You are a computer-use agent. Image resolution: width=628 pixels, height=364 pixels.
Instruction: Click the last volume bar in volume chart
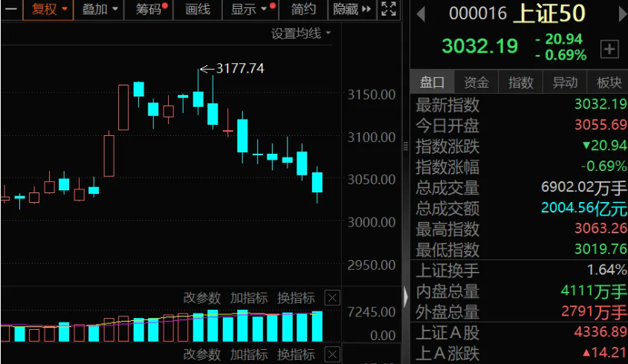pos(317,326)
